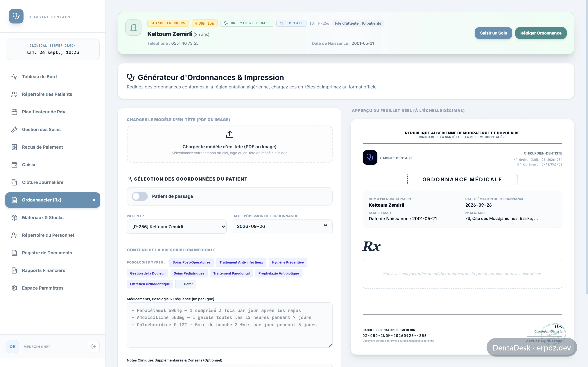The width and height of the screenshot is (588, 367).
Task: Click the upload arrow icon in header dropzone
Action: point(229,134)
